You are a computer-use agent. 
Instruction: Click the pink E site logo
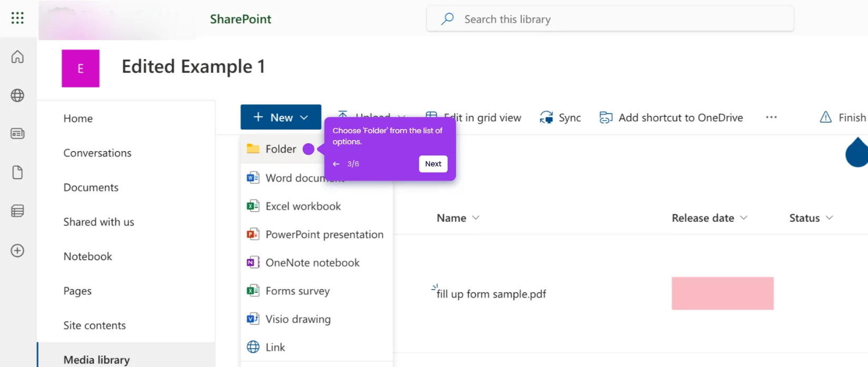click(81, 68)
